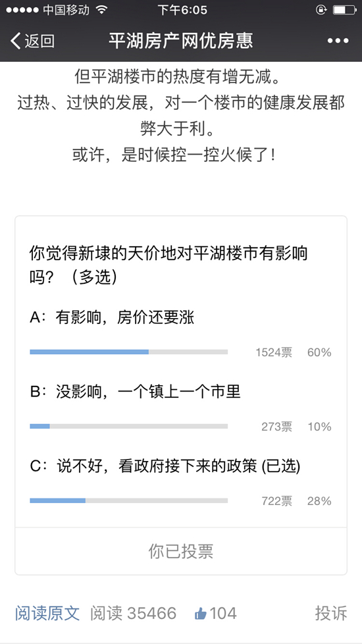This screenshot has width=362, height=644.
Task: Click option C's 28% progress bar
Action: [x=129, y=500]
